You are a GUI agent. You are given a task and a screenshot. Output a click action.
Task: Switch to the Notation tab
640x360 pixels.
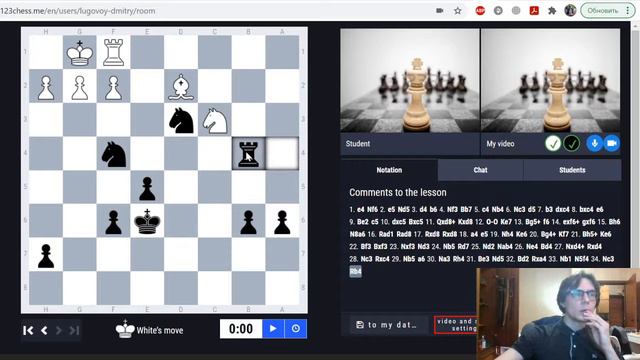pyautogui.click(x=389, y=170)
